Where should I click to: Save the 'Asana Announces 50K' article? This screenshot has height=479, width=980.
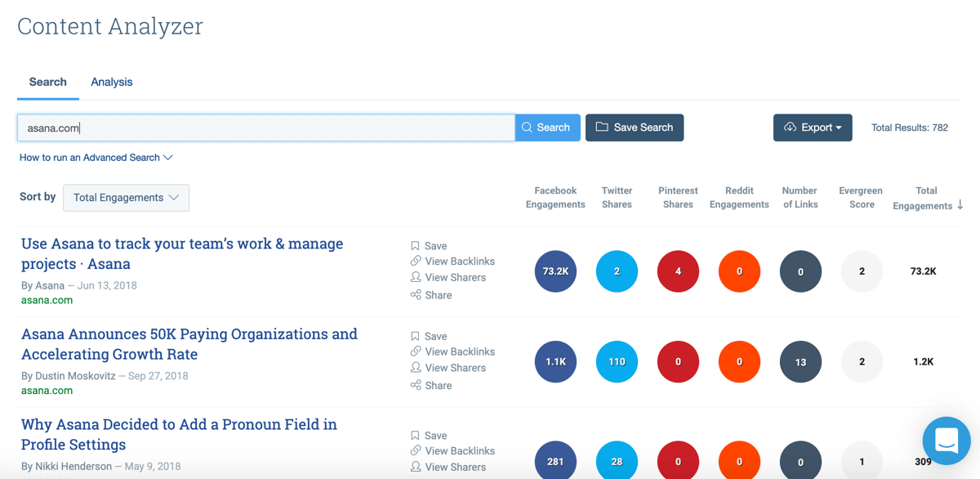point(429,336)
